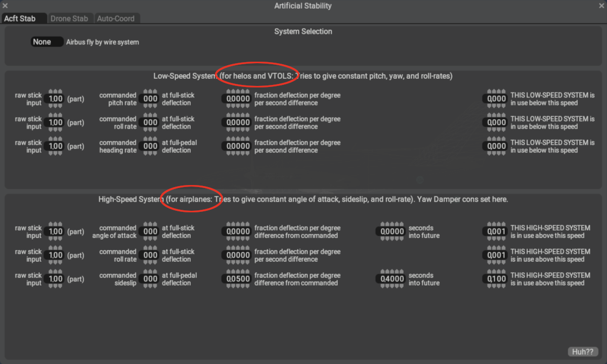Select the commanded sideslip full-pedal value
The width and height of the screenshot is (607, 364).
(x=150, y=280)
